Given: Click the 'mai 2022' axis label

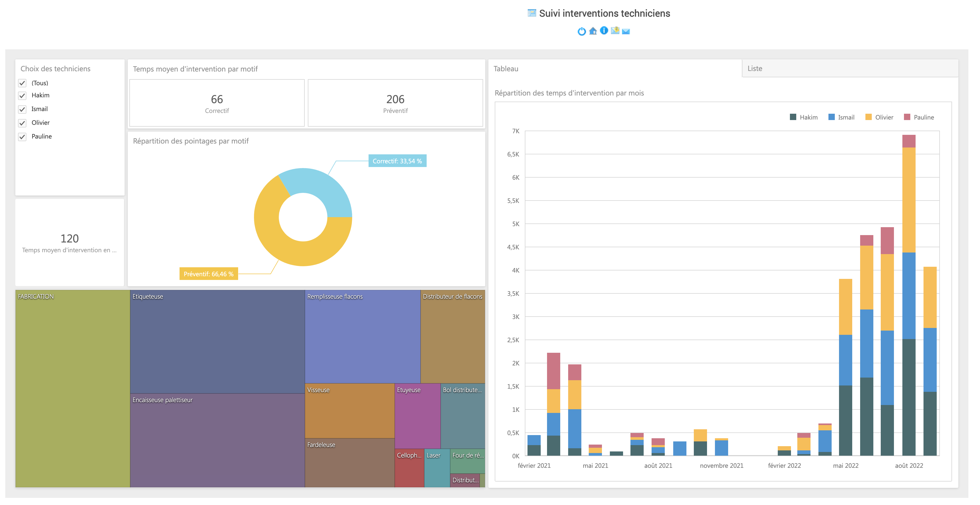Looking at the screenshot, I should tap(845, 465).
